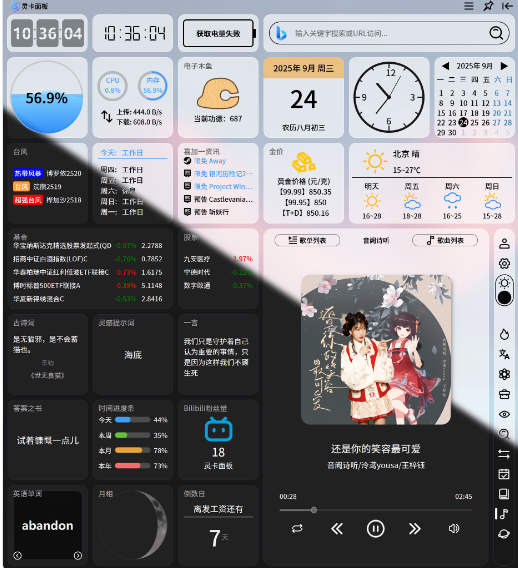The height and width of the screenshot is (568, 518).
Task: Click the magnifier search icon in the search bar
Action: tap(496, 33)
